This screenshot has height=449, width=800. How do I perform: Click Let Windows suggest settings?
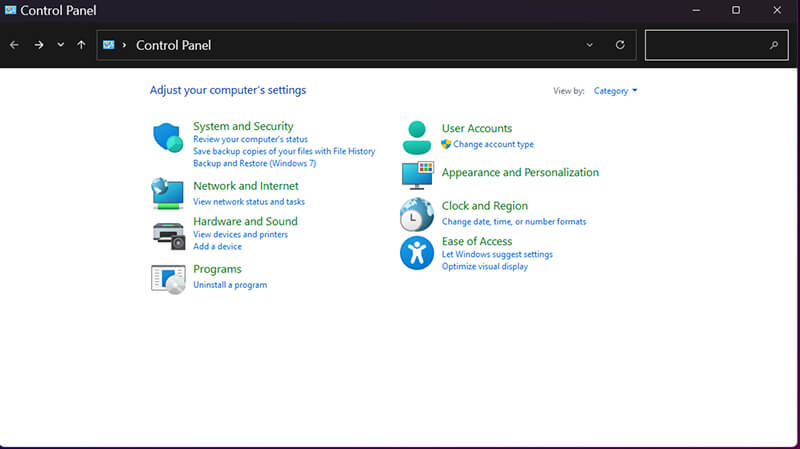pyautogui.click(x=497, y=254)
